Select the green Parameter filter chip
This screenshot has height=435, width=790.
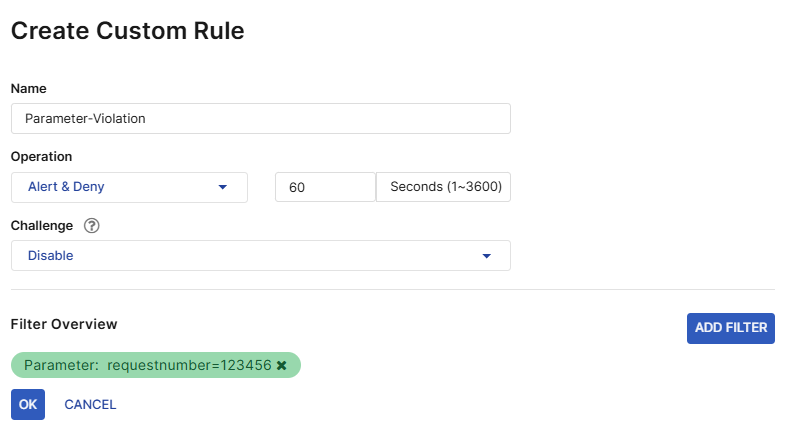pyautogui.click(x=155, y=366)
